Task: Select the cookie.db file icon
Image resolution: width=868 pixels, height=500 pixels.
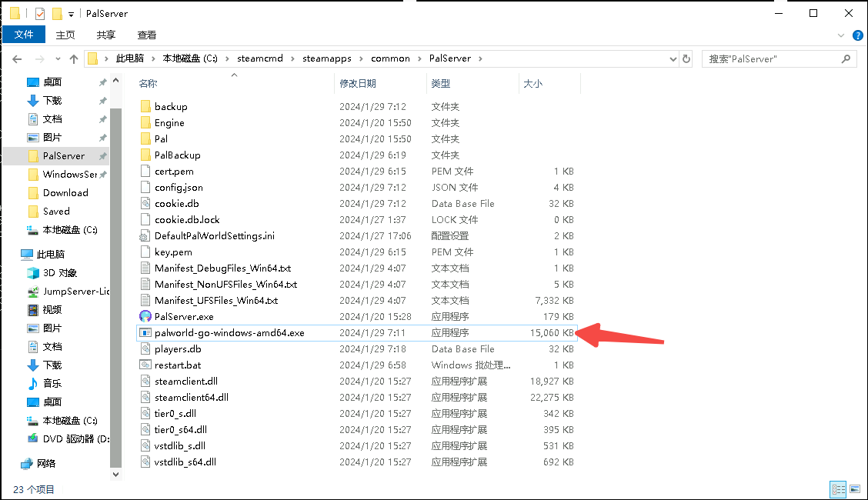Action: (145, 203)
